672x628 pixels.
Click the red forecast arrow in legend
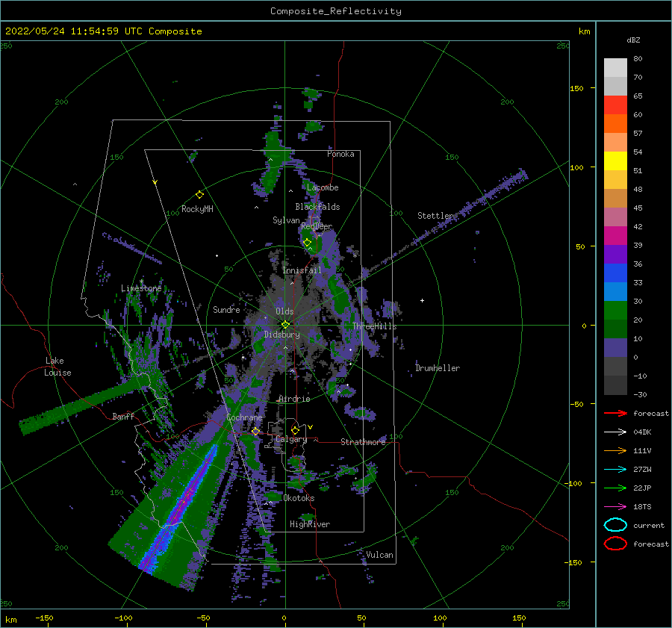pos(615,413)
